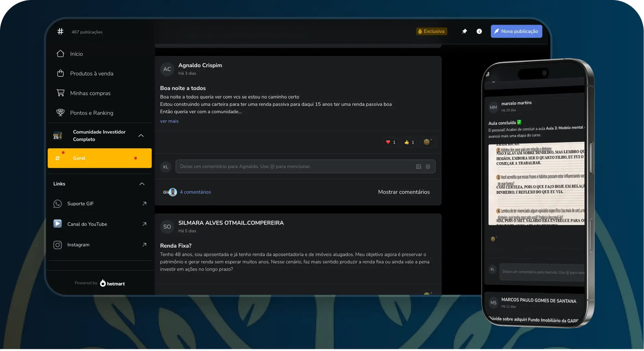Click the MM avatar on the phone
Image resolution: width=644 pixels, height=351 pixels.
tap(493, 108)
